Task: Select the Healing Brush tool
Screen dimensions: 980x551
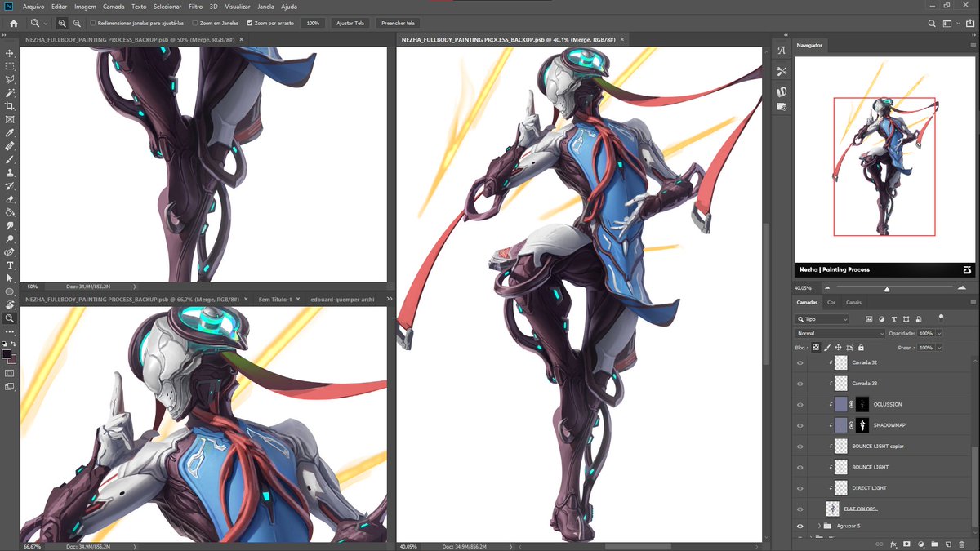Action: pyautogui.click(x=10, y=146)
